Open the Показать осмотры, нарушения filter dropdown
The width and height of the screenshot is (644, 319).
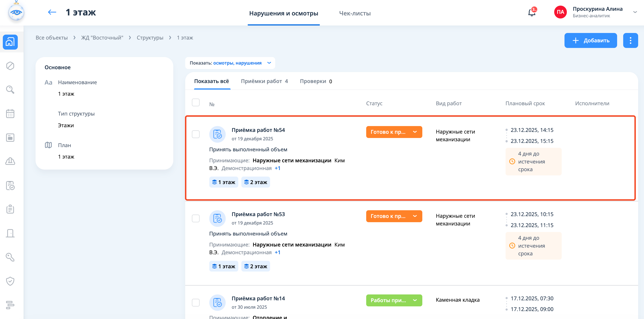pyautogui.click(x=230, y=63)
